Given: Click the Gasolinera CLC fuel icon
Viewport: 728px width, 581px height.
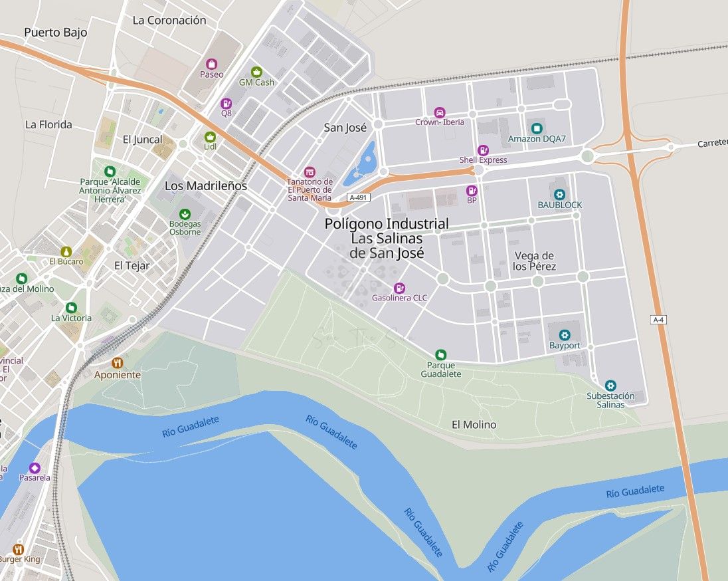Looking at the screenshot, I should (x=399, y=288).
